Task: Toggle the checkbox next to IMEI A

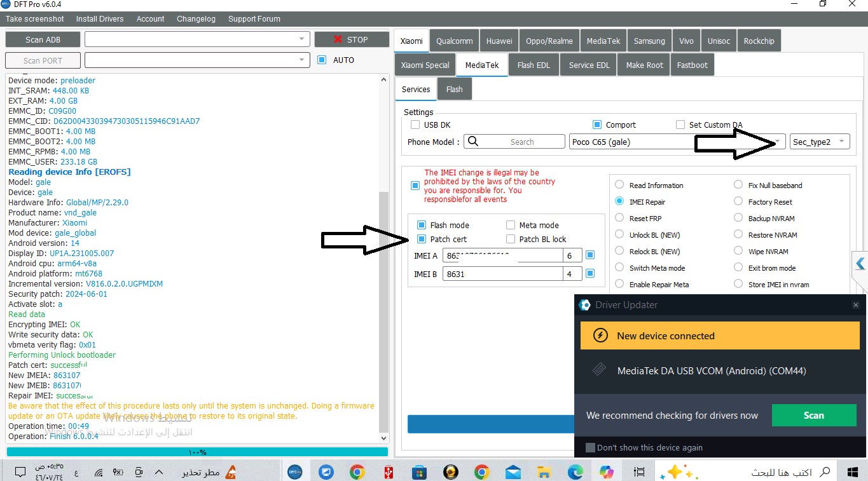Action: 590,255
